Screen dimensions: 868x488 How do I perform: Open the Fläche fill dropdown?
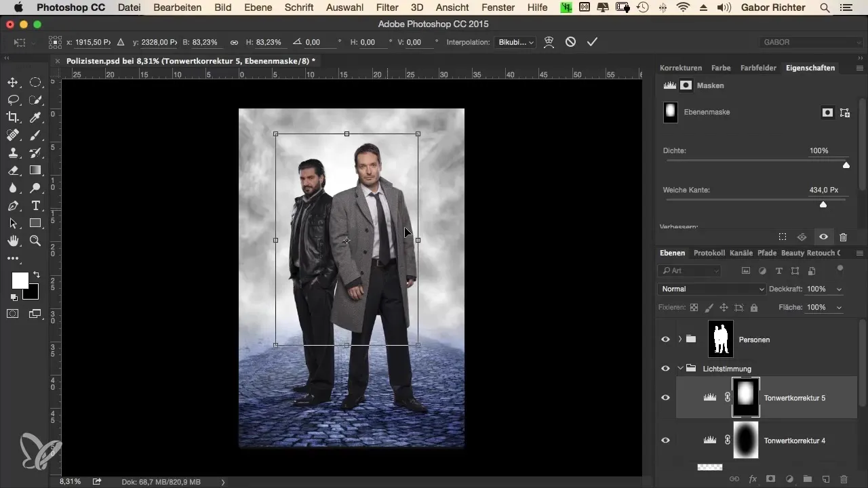pyautogui.click(x=840, y=307)
